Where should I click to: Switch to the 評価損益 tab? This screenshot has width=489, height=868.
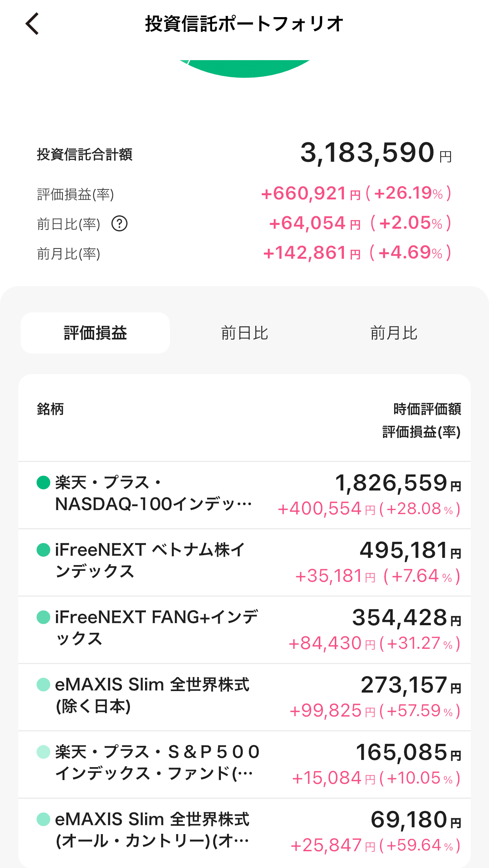(x=95, y=333)
